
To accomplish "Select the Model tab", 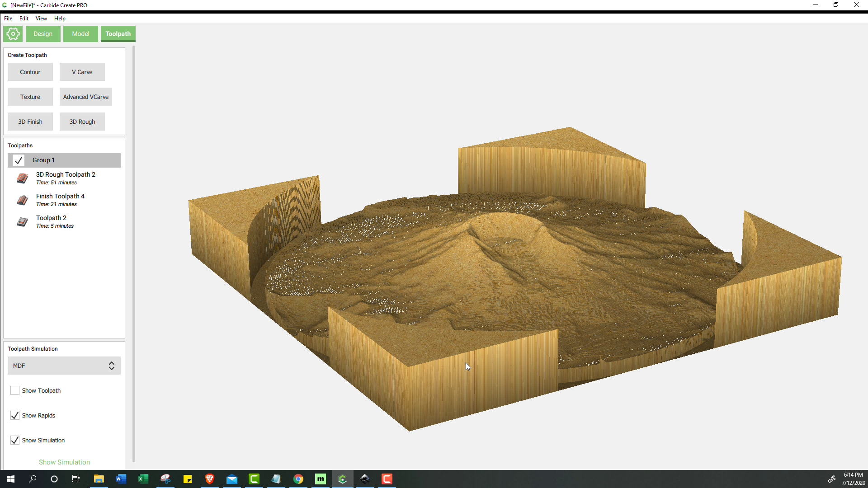I will coord(80,33).
